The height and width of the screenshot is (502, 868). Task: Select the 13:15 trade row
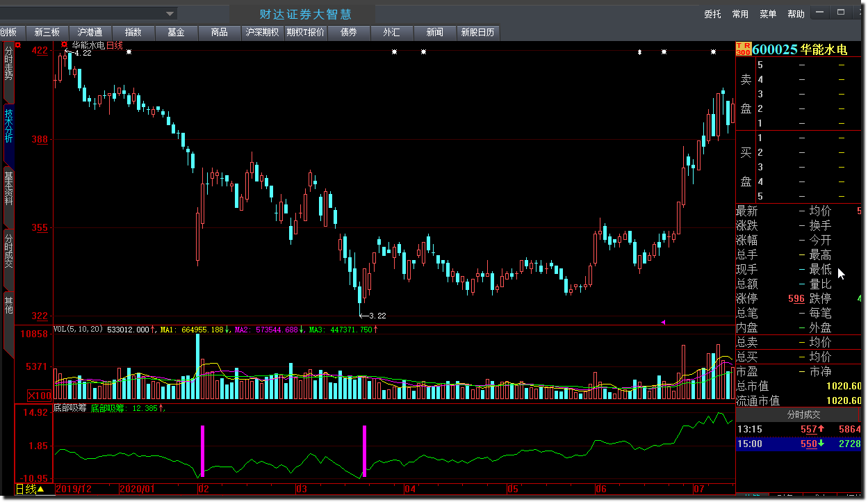799,429
